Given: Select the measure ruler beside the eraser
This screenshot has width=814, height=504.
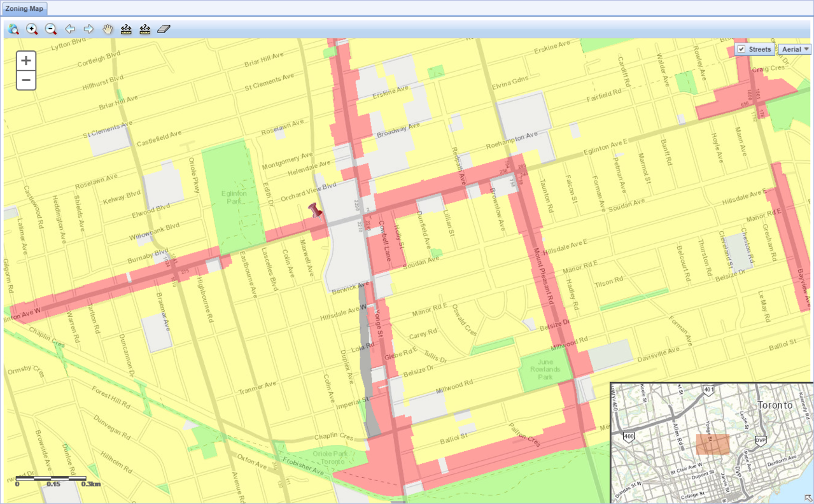Looking at the screenshot, I should click(x=145, y=29).
